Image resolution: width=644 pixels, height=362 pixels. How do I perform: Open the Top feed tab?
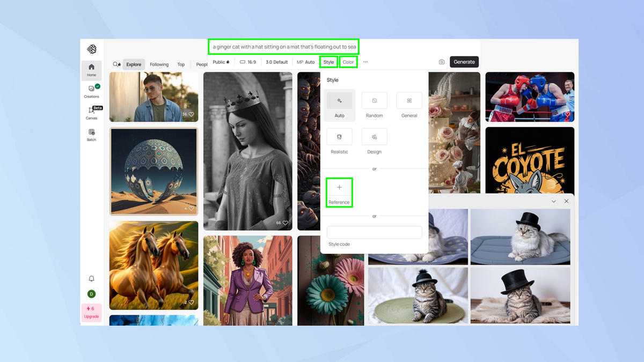click(x=181, y=64)
